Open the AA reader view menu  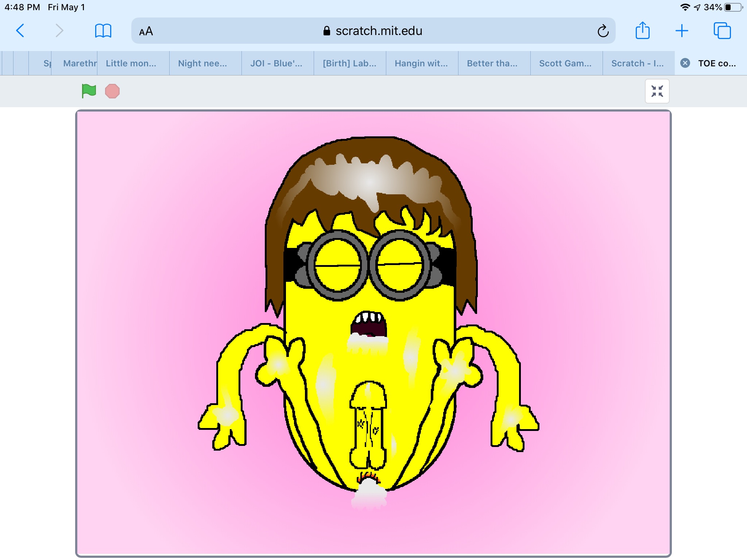click(x=146, y=31)
